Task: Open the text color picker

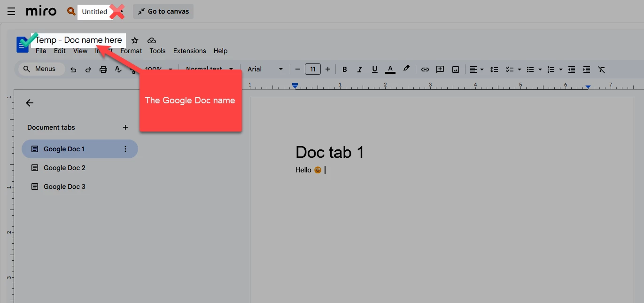Action: 390,70
